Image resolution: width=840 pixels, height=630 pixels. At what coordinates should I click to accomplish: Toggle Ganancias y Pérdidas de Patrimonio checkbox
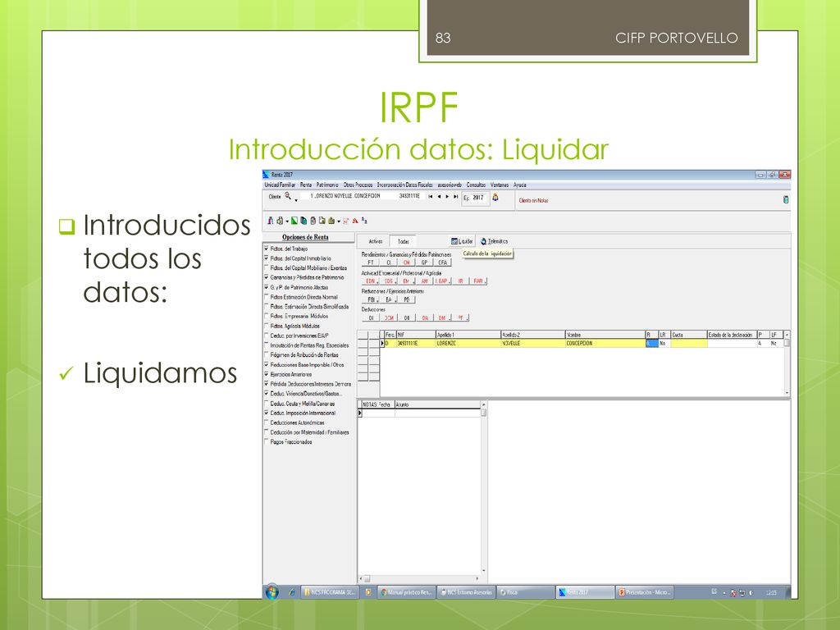[267, 277]
